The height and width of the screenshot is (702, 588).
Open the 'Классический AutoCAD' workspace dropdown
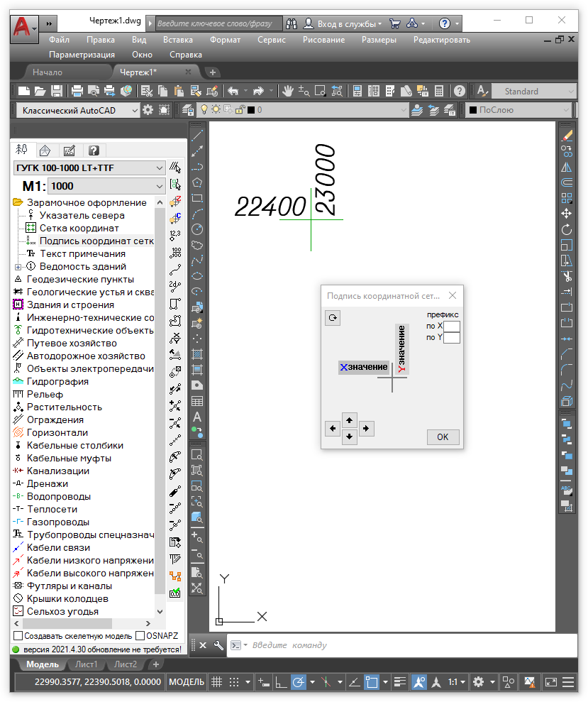pos(78,110)
